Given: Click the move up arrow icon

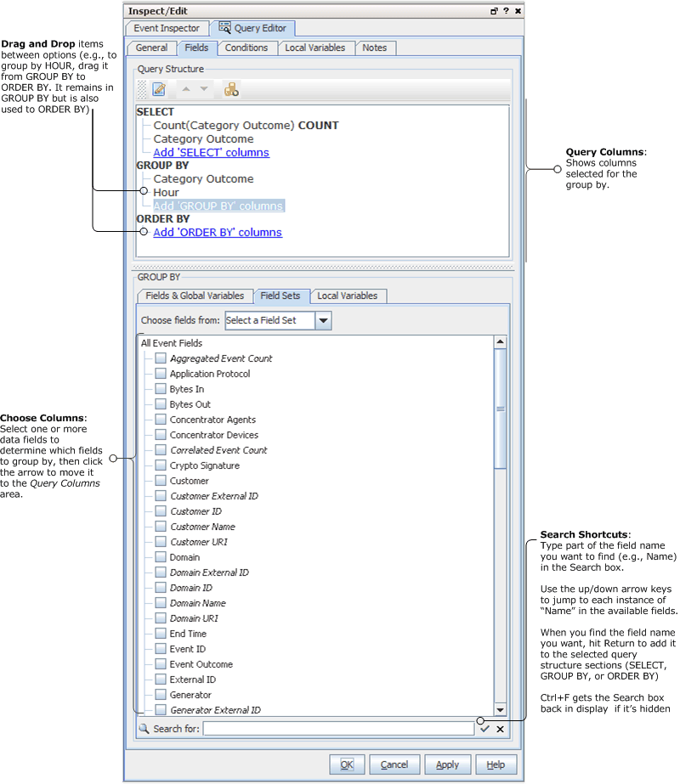Looking at the screenshot, I should [186, 89].
